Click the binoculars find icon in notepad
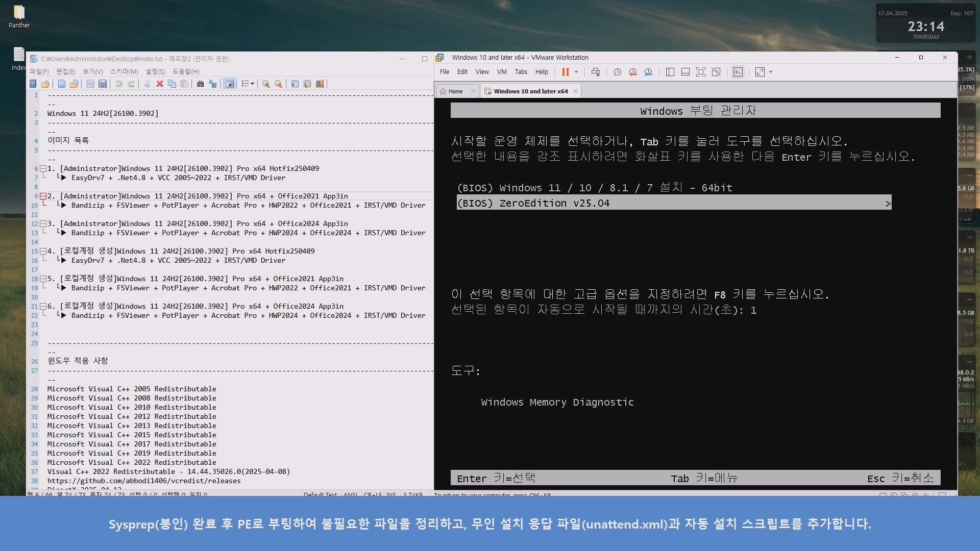This screenshot has width=980, height=551. [x=200, y=84]
